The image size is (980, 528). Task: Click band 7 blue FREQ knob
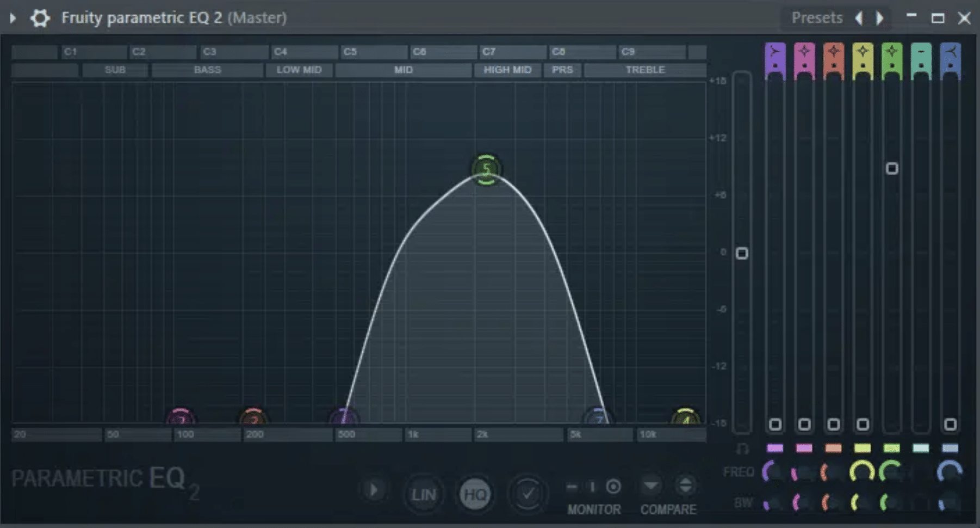tap(950, 472)
